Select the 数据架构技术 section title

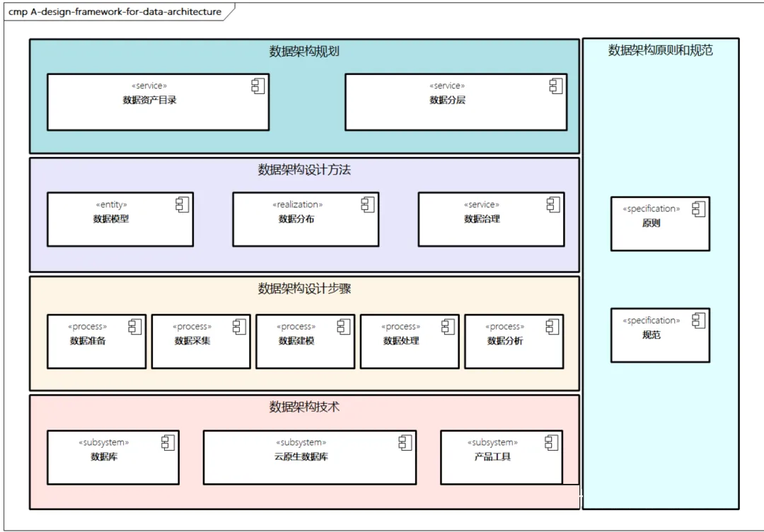[304, 407]
